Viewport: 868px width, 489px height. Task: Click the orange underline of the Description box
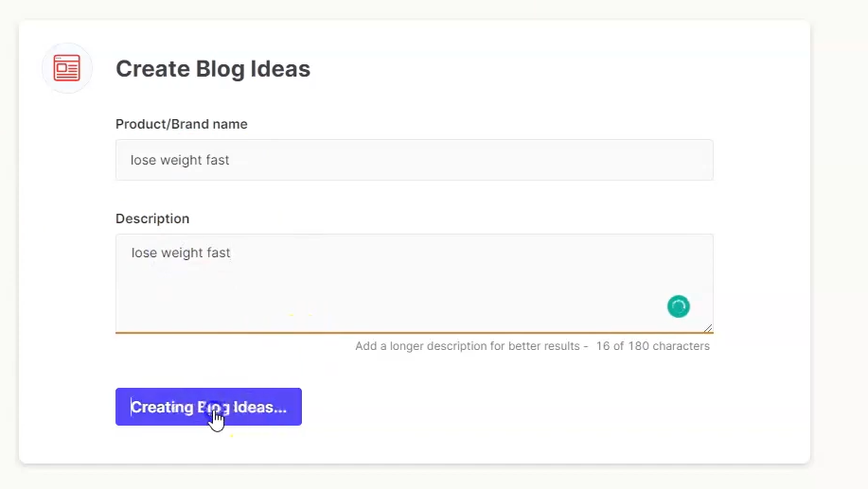[x=414, y=332]
